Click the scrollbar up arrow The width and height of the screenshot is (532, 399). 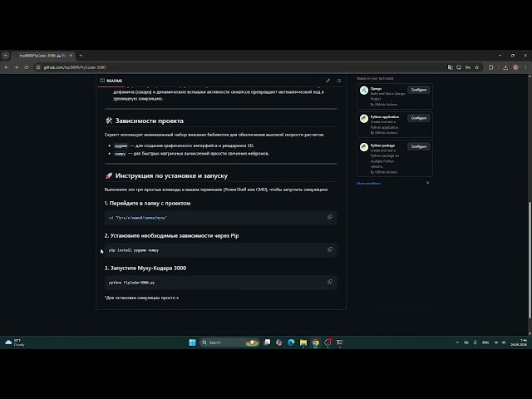point(530,76)
